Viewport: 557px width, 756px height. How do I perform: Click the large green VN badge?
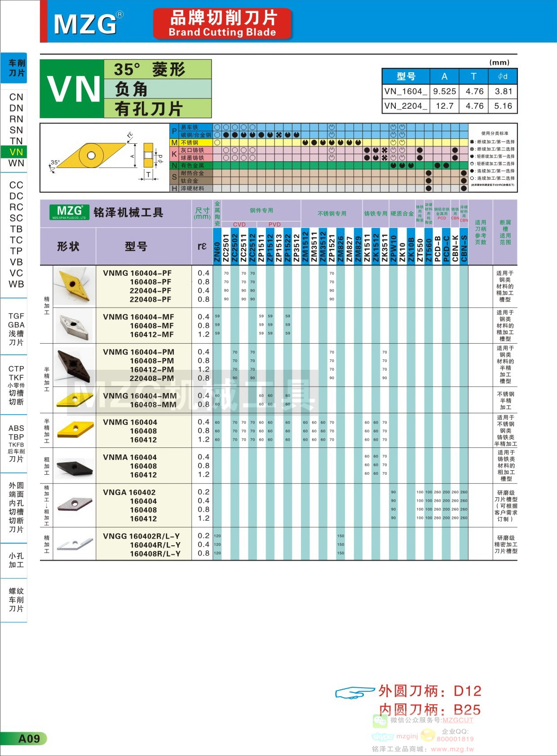[73, 89]
